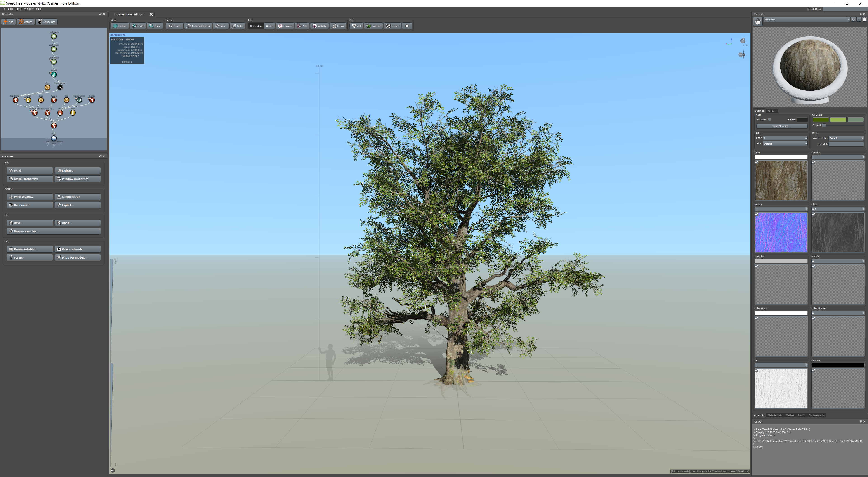Click the Collision Objects toolbar icon

pyautogui.click(x=198, y=26)
